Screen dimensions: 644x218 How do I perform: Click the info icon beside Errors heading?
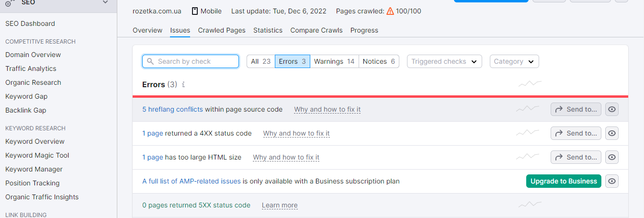click(x=183, y=84)
